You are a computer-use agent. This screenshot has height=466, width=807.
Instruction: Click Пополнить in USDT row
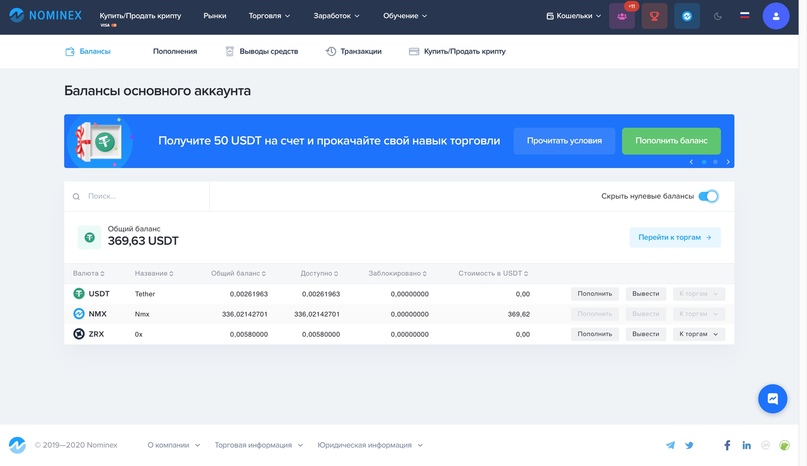click(594, 294)
